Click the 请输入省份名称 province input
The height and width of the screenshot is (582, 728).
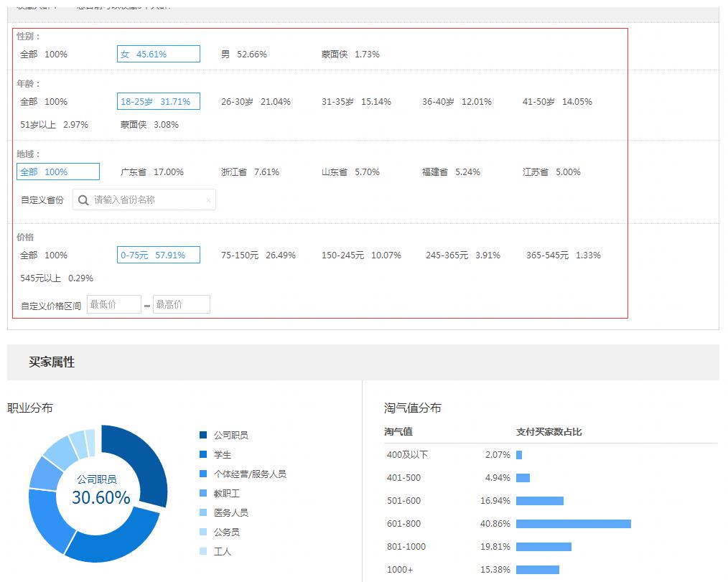pyautogui.click(x=147, y=200)
